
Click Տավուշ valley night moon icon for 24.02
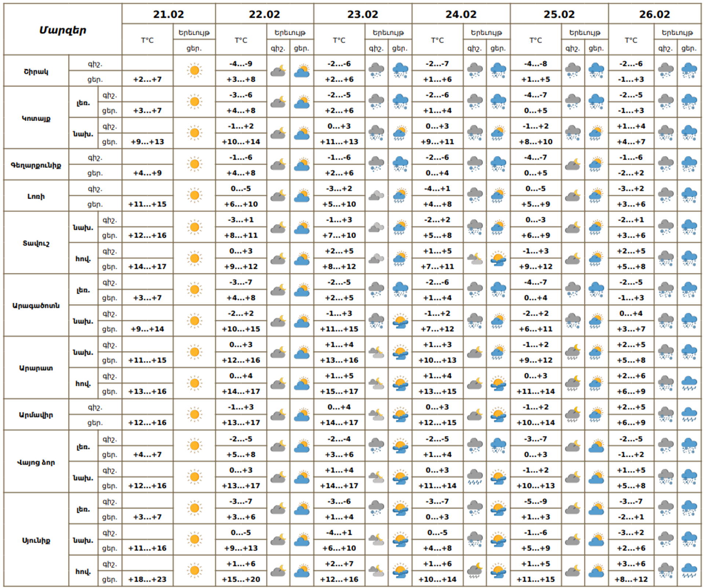tap(475, 258)
